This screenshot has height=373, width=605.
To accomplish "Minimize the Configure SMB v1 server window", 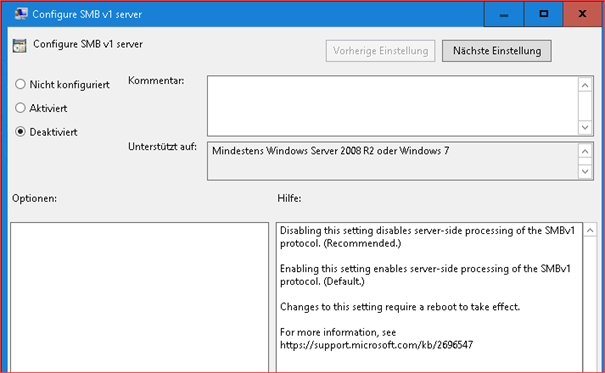I will (504, 14).
